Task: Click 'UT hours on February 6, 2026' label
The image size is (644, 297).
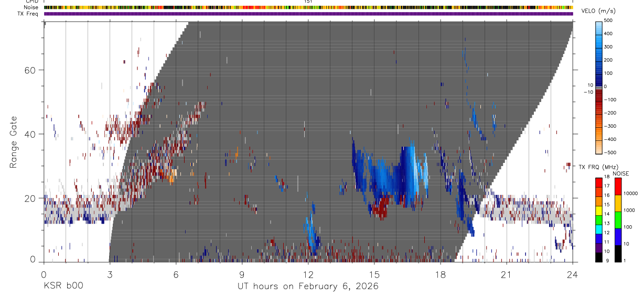Action: pos(308,286)
